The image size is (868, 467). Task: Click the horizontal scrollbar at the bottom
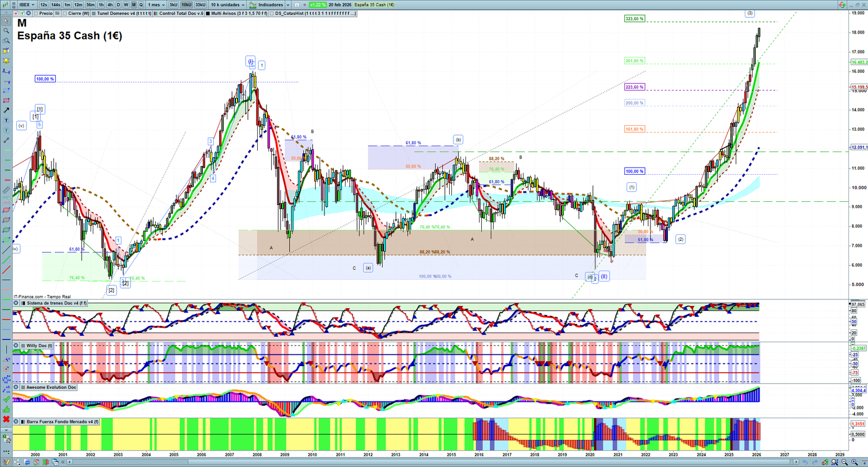point(433,462)
